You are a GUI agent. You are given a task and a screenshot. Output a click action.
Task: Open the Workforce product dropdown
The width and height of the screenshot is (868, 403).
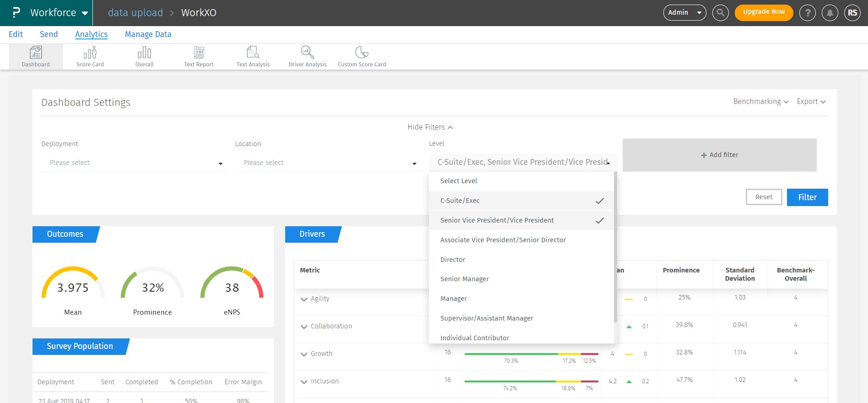pyautogui.click(x=59, y=13)
